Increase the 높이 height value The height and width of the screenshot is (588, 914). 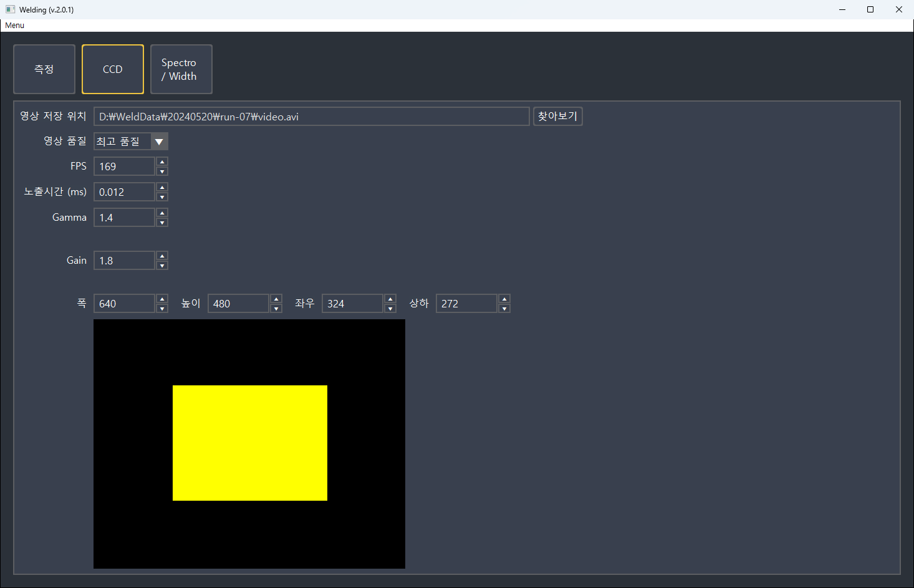pos(276,299)
